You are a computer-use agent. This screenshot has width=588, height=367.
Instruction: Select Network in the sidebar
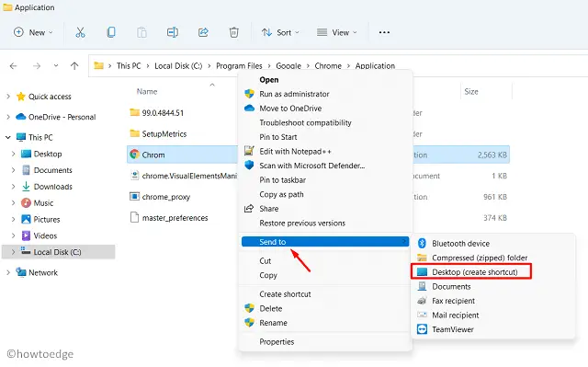tap(43, 273)
